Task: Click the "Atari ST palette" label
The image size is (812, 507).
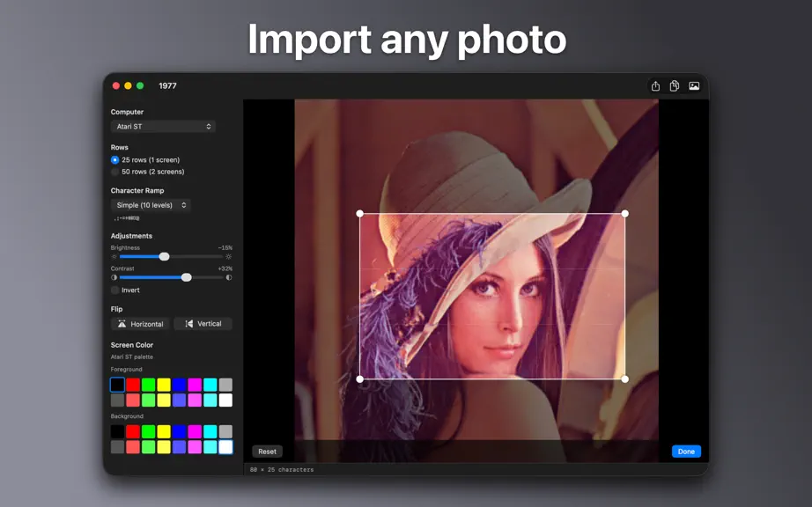Action: pyautogui.click(x=131, y=357)
